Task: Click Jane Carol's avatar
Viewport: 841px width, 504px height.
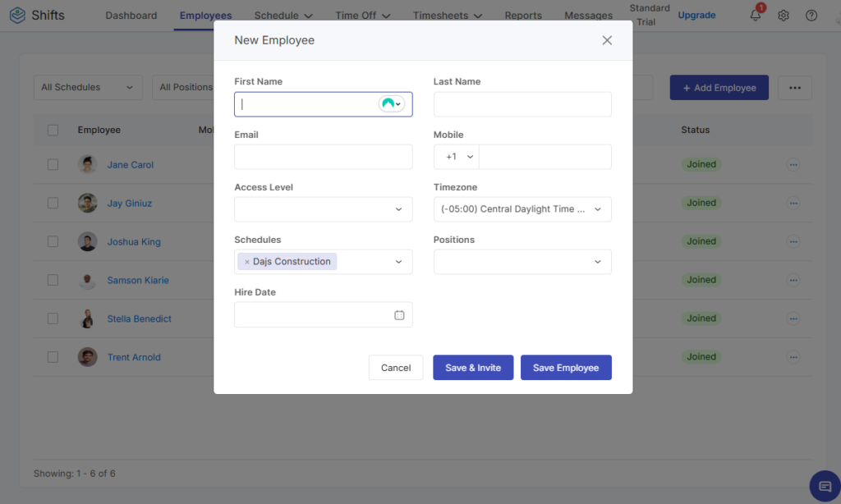Action: point(87,165)
